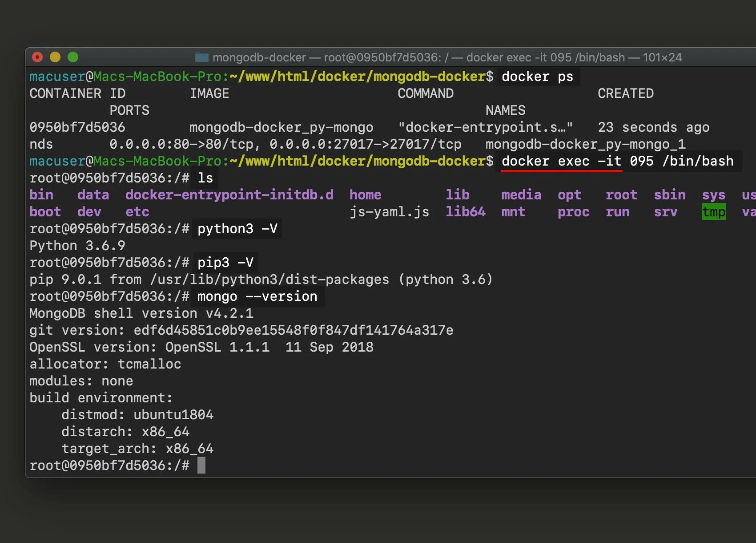Click the green-highlighted 'tmp' directory name
Screen dimensions: 756x543
coord(714,212)
